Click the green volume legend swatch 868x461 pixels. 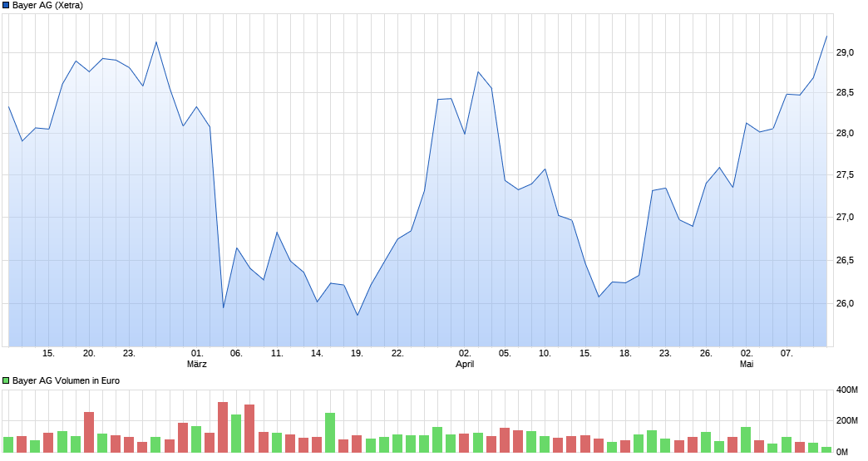(x=6, y=380)
